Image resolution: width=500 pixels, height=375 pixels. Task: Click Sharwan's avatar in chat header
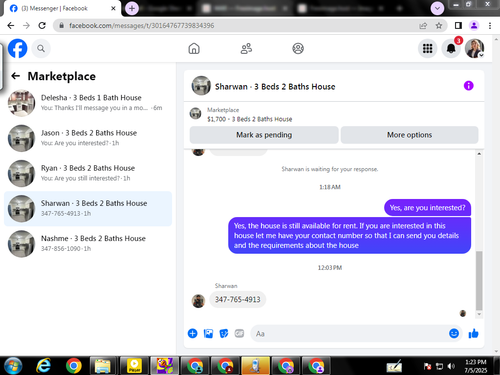click(x=201, y=86)
